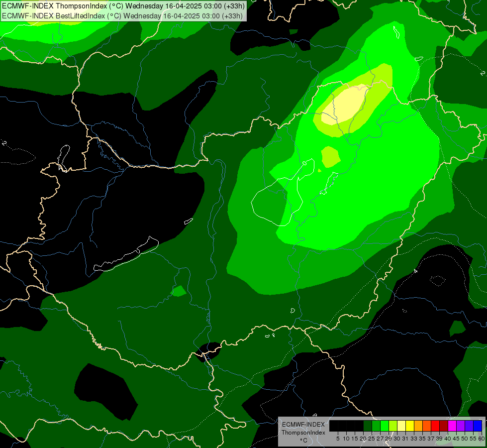487x448 pixels.
Task: Click the °C unit label in legend
Action: [303, 441]
